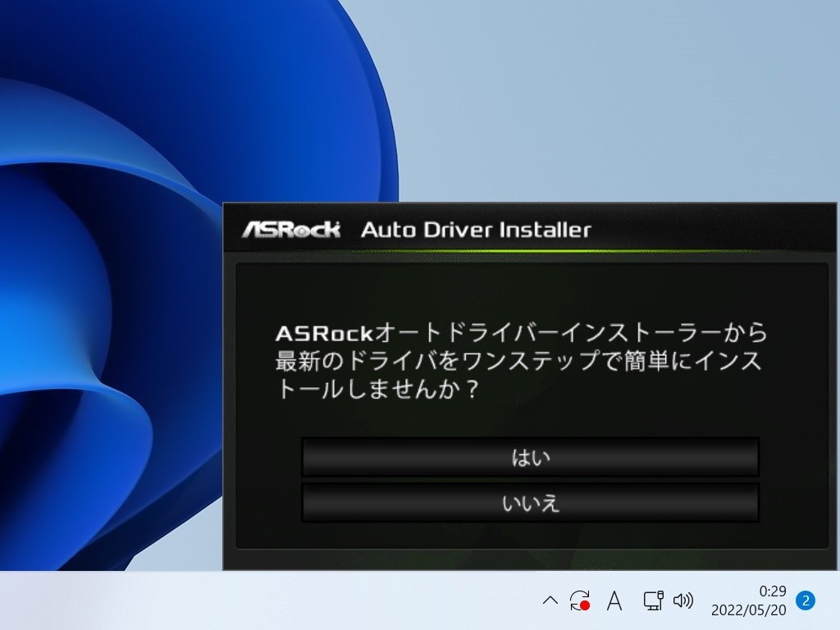Open notifications via the blue 2 badge
This screenshot has width=840, height=630.
tap(806, 601)
